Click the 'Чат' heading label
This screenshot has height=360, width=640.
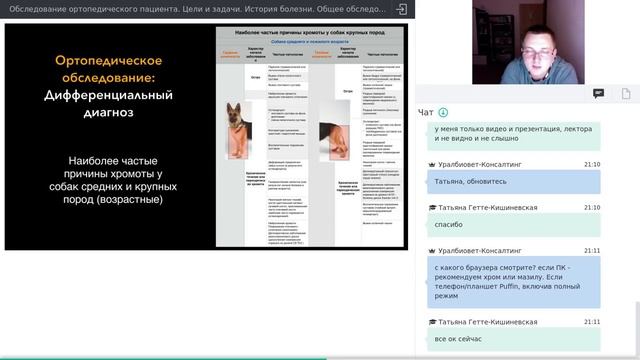click(x=425, y=113)
